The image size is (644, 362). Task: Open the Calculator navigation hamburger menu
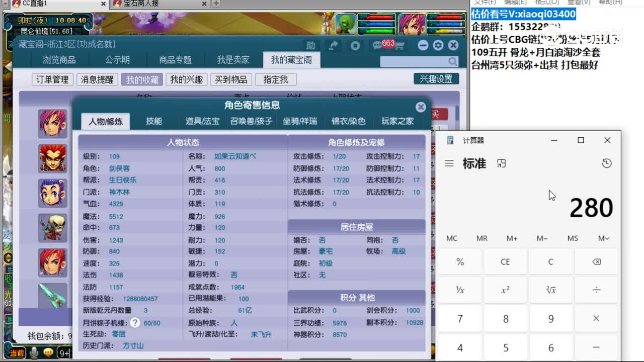pyautogui.click(x=449, y=163)
